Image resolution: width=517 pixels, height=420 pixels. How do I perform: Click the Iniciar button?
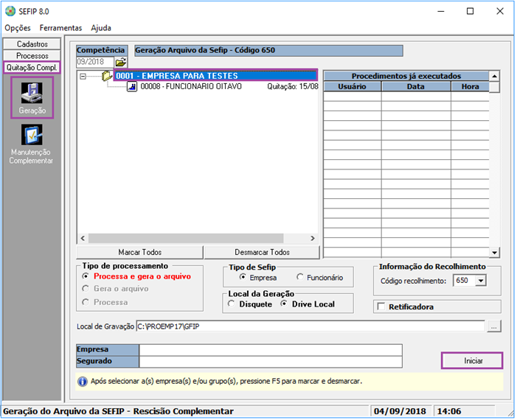(473, 361)
